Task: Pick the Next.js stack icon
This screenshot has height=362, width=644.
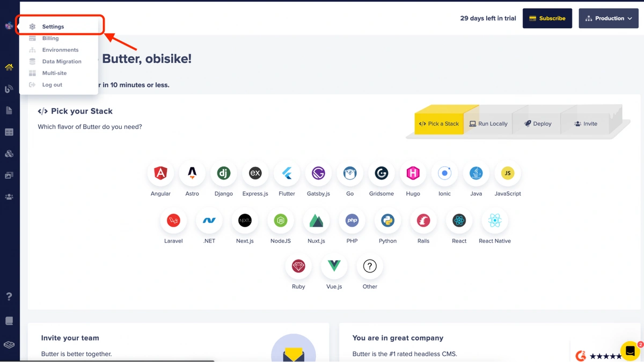Action: (x=245, y=220)
